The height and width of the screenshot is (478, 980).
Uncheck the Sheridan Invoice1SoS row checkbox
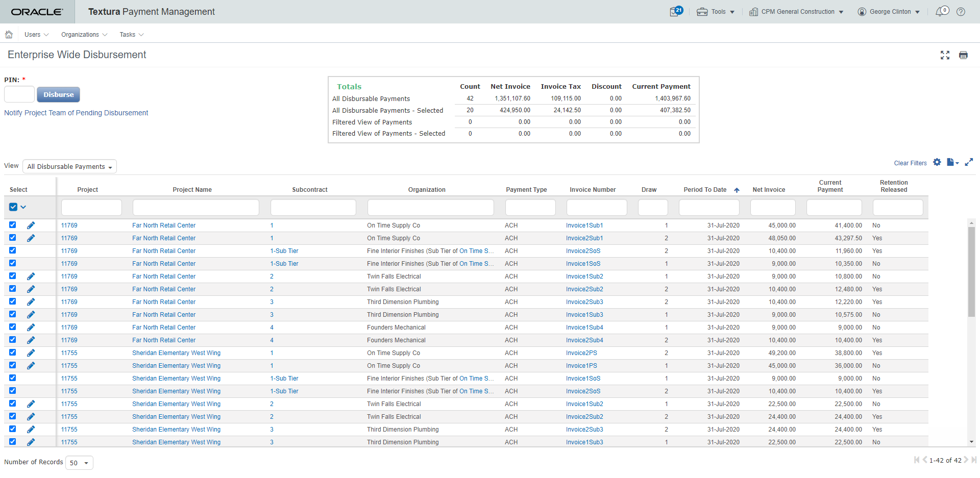click(13, 378)
